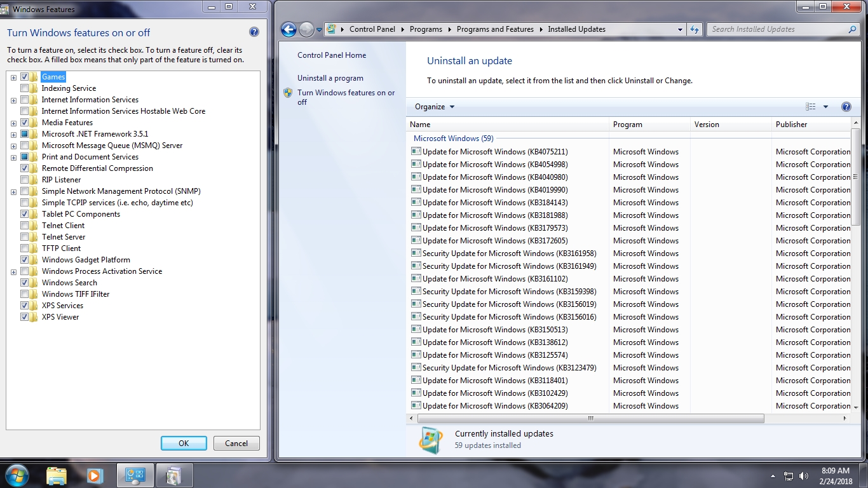Open the network tray icon
This screenshot has width=868, height=488.
coord(789,476)
